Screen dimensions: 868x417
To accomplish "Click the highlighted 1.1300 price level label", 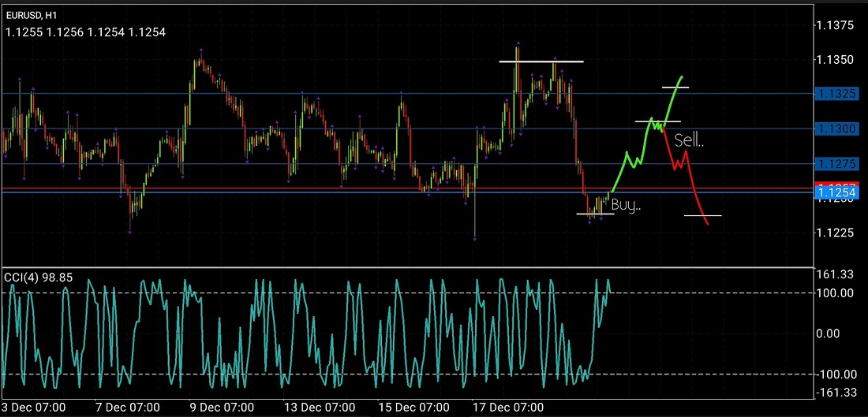I will pos(836,128).
